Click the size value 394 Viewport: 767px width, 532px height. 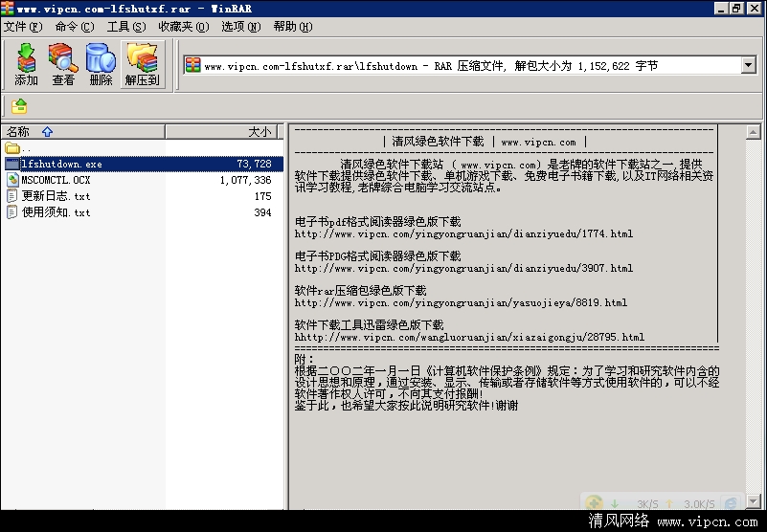(262, 212)
